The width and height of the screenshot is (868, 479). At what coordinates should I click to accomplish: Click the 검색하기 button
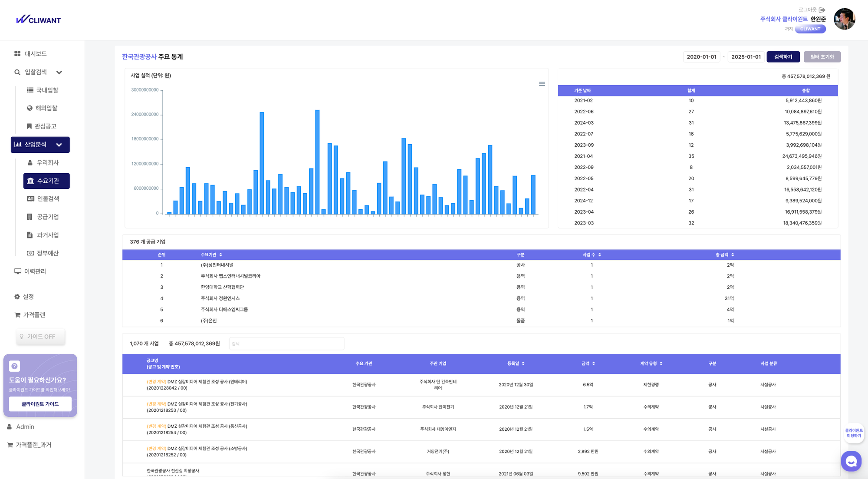pyautogui.click(x=783, y=57)
